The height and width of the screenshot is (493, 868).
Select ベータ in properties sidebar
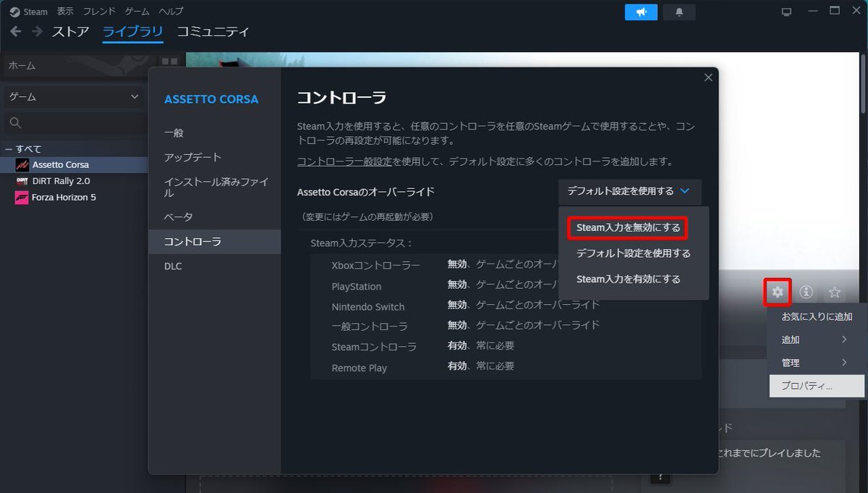click(214, 217)
